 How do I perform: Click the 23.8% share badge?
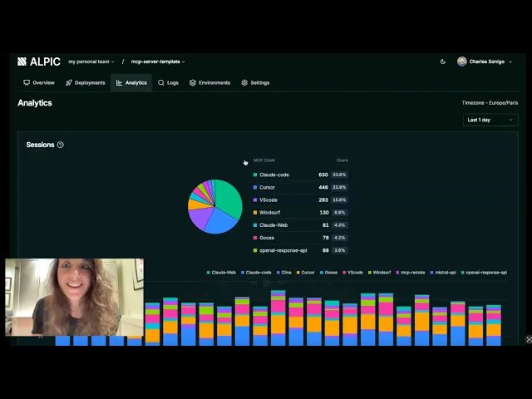(x=339, y=187)
